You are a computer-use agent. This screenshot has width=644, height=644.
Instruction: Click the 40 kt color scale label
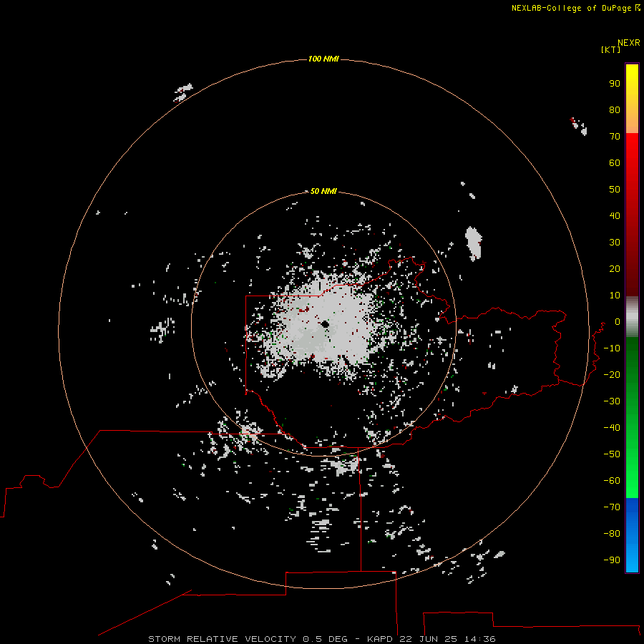pyautogui.click(x=615, y=215)
